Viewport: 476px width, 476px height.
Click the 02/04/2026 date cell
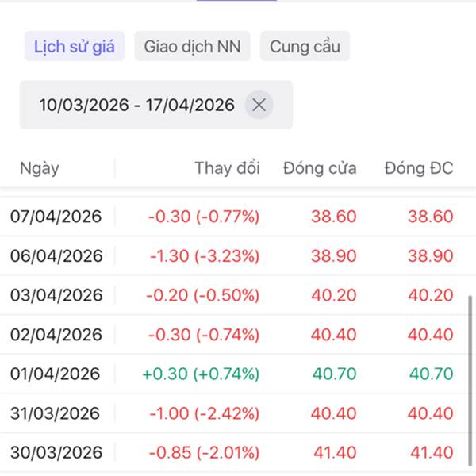tap(56, 335)
